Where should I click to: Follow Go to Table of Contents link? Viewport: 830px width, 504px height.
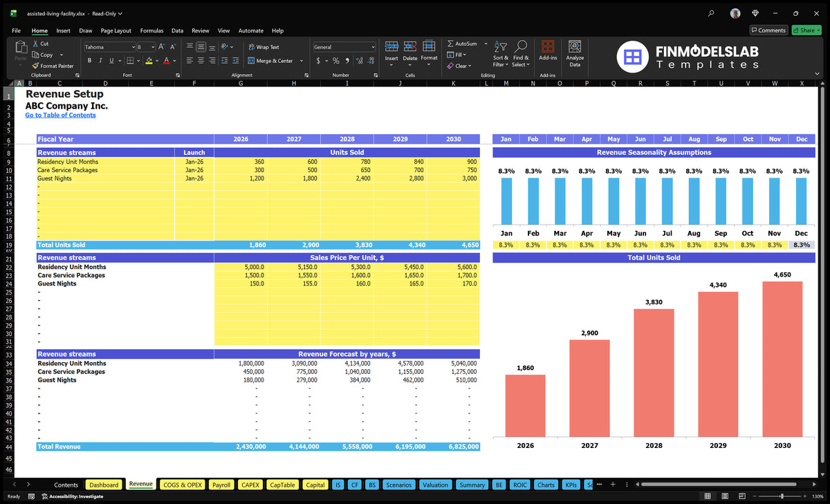pyautogui.click(x=60, y=115)
